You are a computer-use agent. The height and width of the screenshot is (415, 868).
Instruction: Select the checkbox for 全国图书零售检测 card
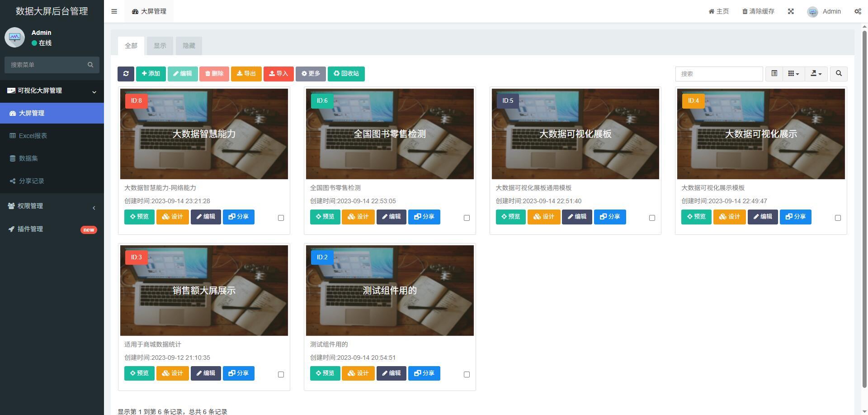coord(467,218)
